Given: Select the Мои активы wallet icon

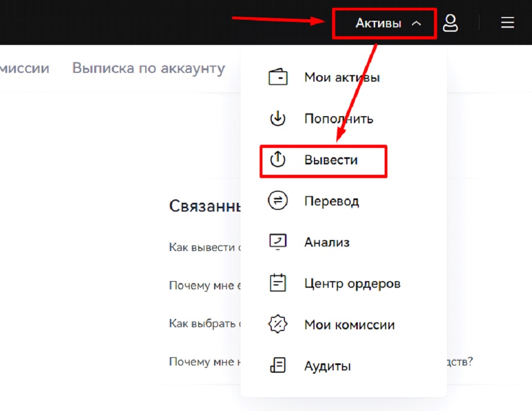Looking at the screenshot, I should (278, 77).
